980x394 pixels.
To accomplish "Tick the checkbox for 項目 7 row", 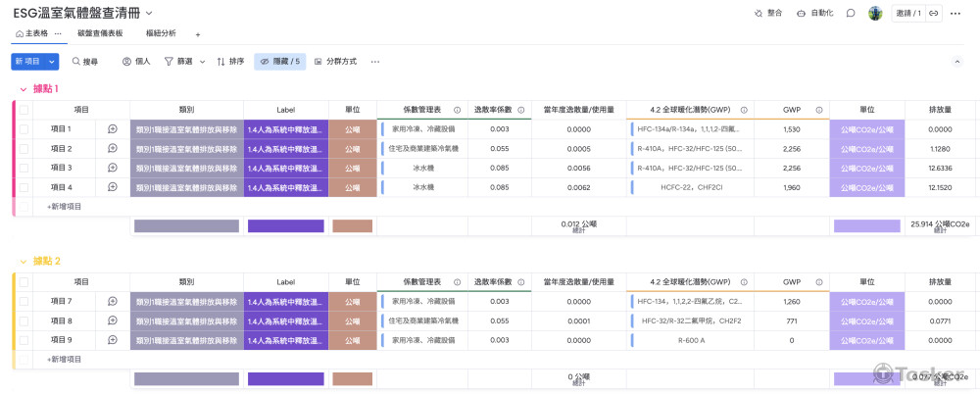I will pos(24,301).
